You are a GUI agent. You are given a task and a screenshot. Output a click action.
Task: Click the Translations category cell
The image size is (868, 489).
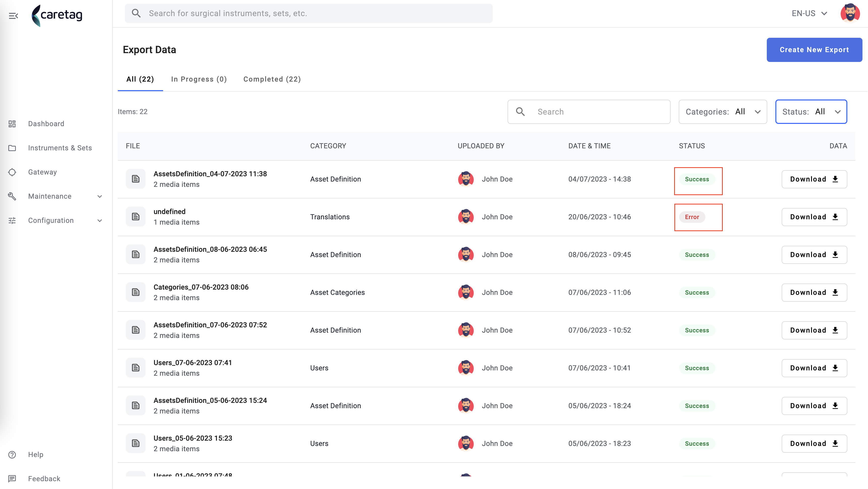click(330, 217)
